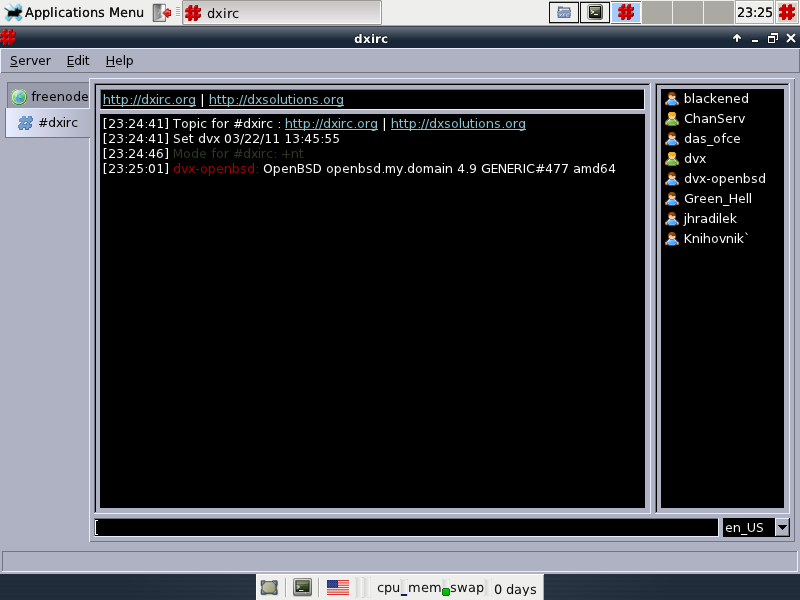The height and width of the screenshot is (600, 800).
Task: Click the freenode globe icon
Action: (19, 96)
